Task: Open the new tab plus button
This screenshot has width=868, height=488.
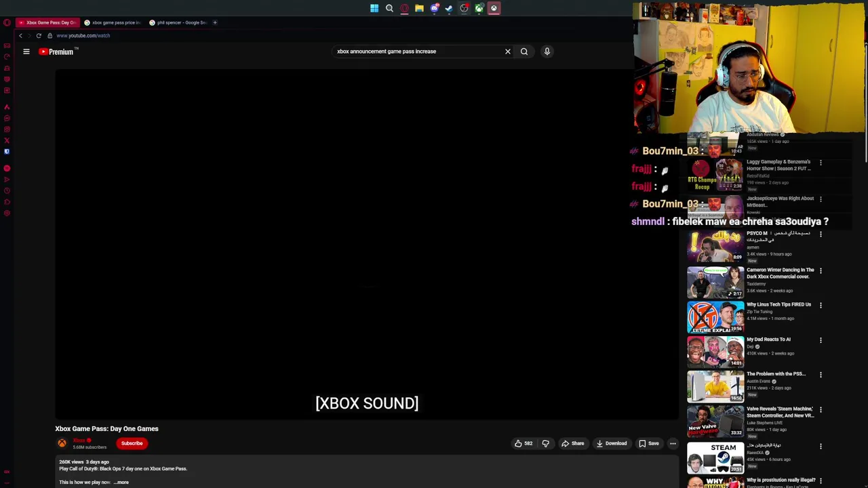Action: point(215,22)
